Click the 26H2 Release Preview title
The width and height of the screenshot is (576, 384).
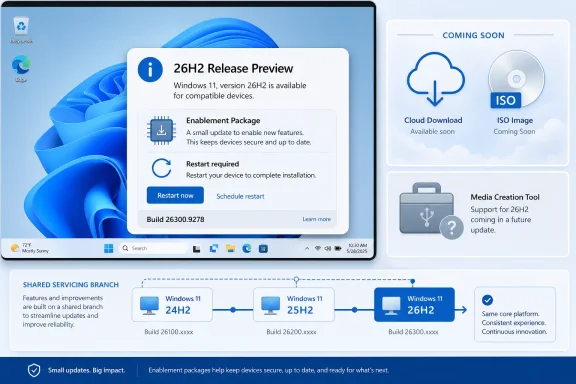[x=233, y=68]
